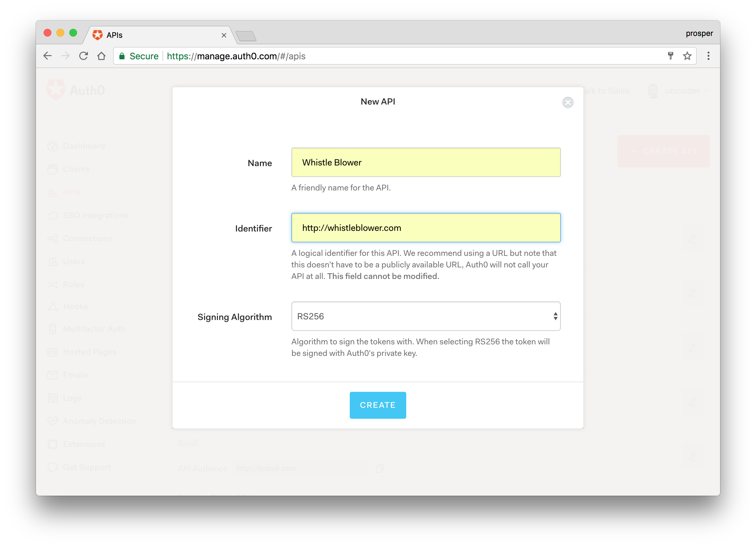Screen dimensions: 756x547
Task: Open Rules section in sidebar
Action: [73, 284]
